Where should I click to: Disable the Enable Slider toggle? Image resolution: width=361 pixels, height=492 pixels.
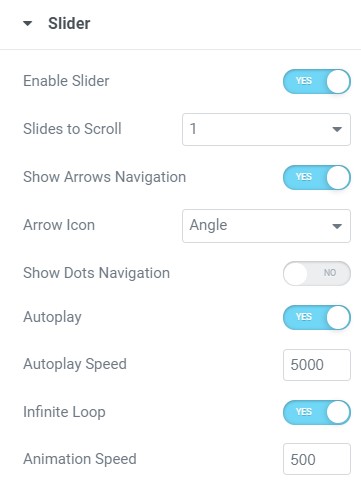[x=317, y=81]
